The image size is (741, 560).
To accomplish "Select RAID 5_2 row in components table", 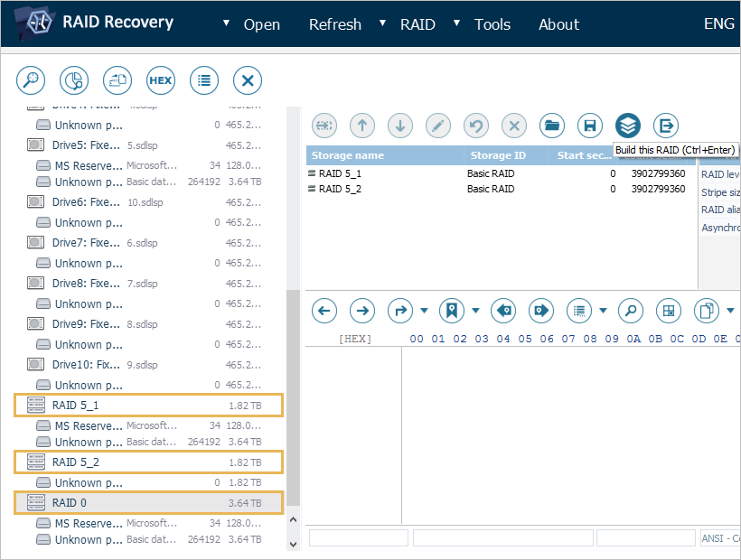I will [x=340, y=189].
